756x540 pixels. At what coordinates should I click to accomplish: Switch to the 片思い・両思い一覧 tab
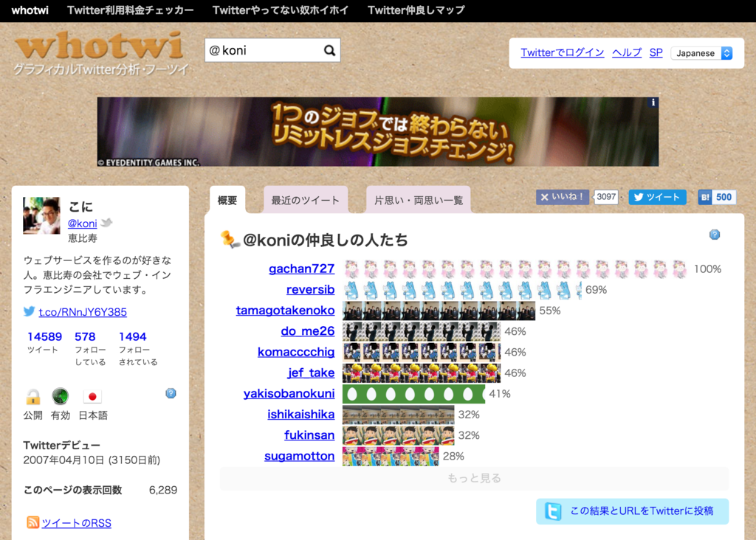(418, 200)
